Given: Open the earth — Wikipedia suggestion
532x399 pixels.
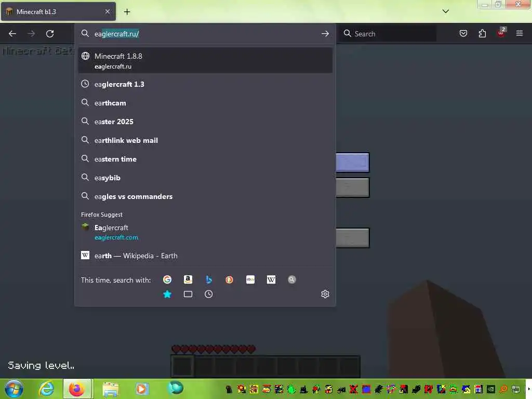Looking at the screenshot, I should click(x=205, y=256).
